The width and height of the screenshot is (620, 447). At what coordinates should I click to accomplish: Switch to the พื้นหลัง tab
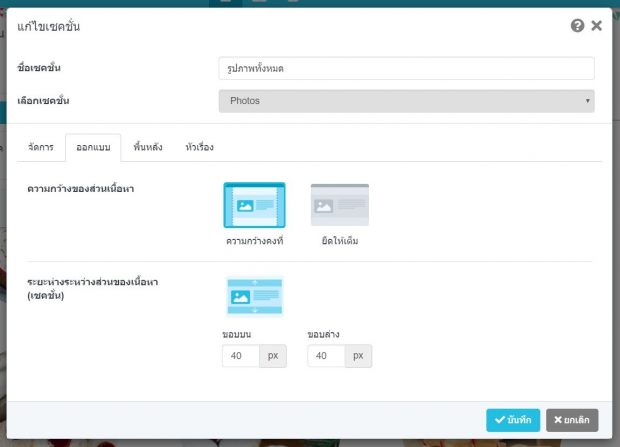pyautogui.click(x=148, y=147)
